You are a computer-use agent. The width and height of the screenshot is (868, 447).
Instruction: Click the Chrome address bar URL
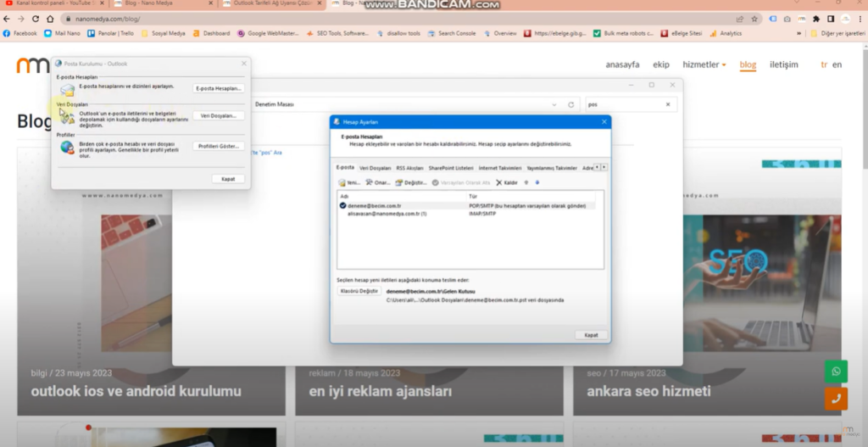(x=108, y=19)
